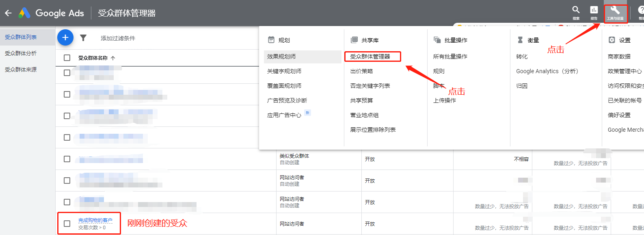The image size is (644, 235).
Task: Open 展示位置排除列表 menu item
Action: 373,130
